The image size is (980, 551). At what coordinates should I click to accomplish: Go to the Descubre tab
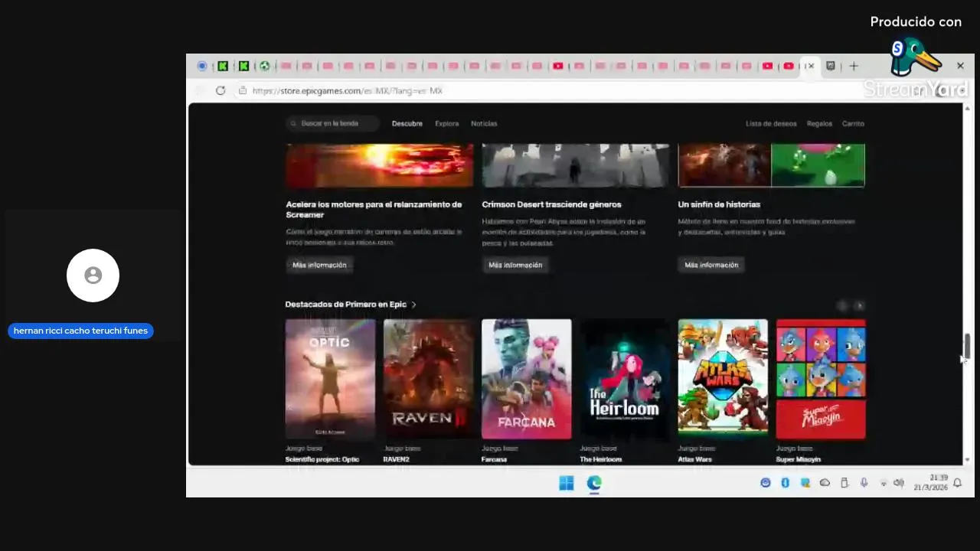(407, 123)
